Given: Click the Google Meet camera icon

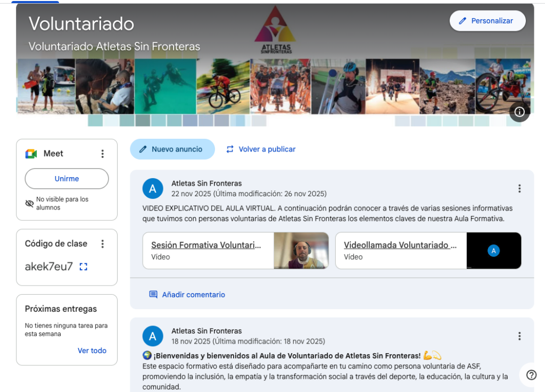Looking at the screenshot, I should 31,154.
